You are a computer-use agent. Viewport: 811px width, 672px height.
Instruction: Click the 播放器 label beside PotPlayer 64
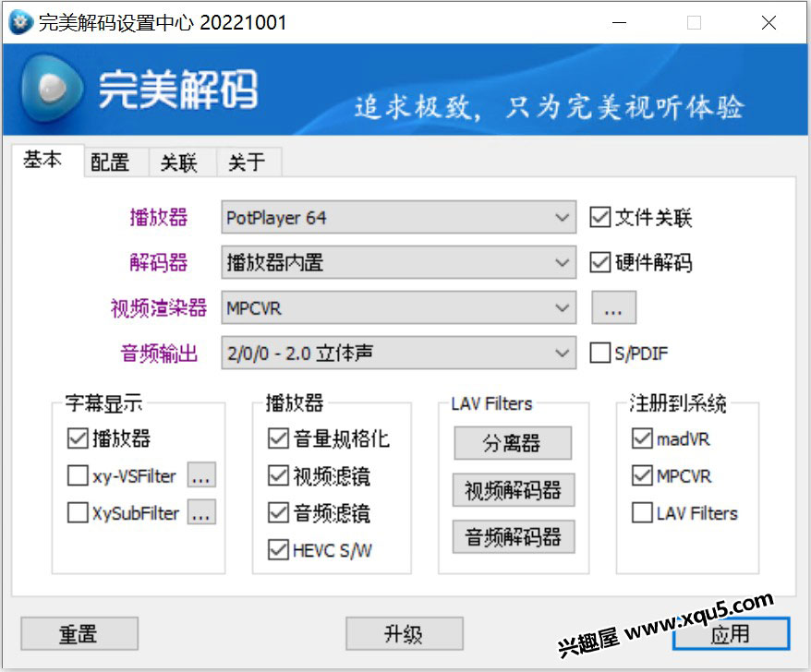click(159, 218)
